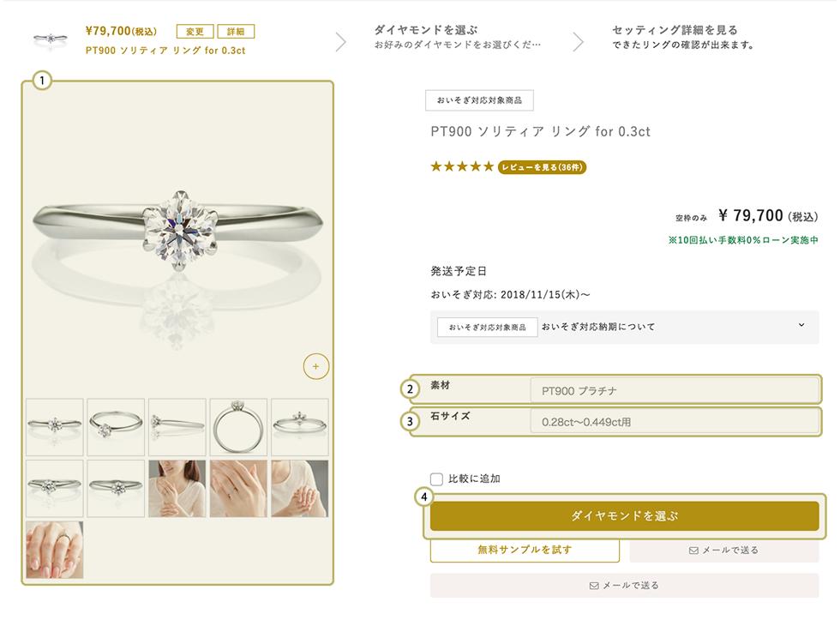Go to the ダイヤモンドを選ぶ step tab
Screen dimensions: 840x620
tap(458, 37)
